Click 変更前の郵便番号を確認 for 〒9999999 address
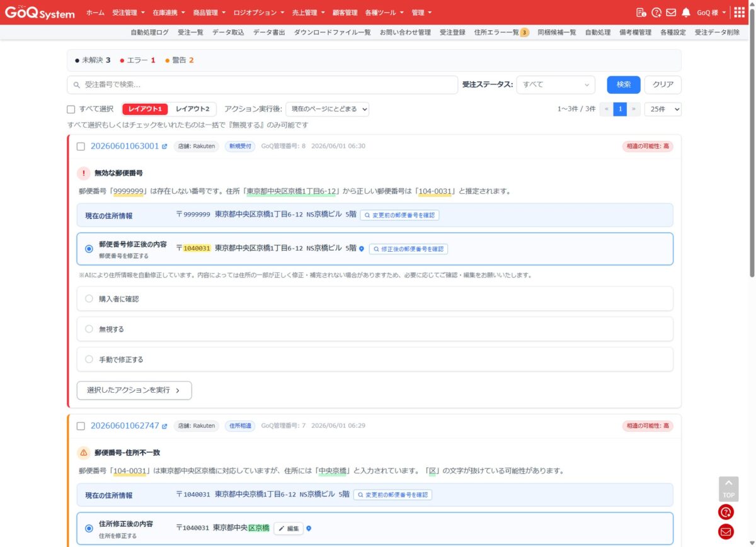 click(x=399, y=215)
